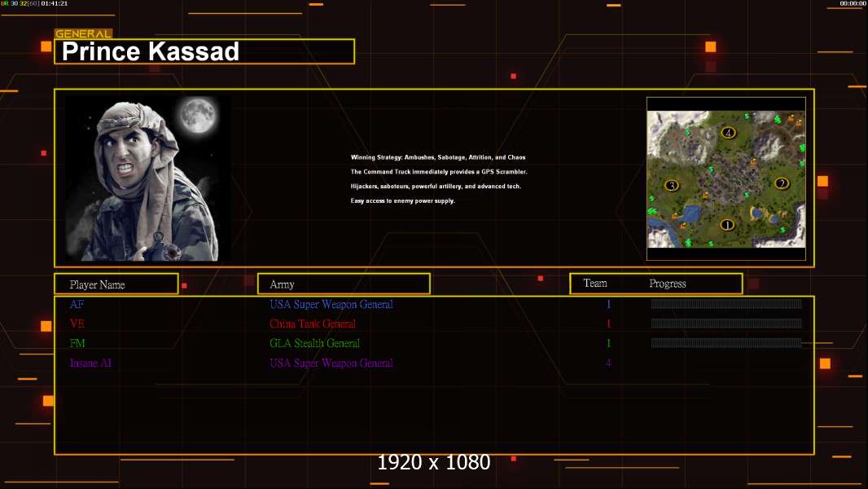Image resolution: width=868 pixels, height=489 pixels.
Task: Click start position marker 4 on the map
Action: coord(728,132)
